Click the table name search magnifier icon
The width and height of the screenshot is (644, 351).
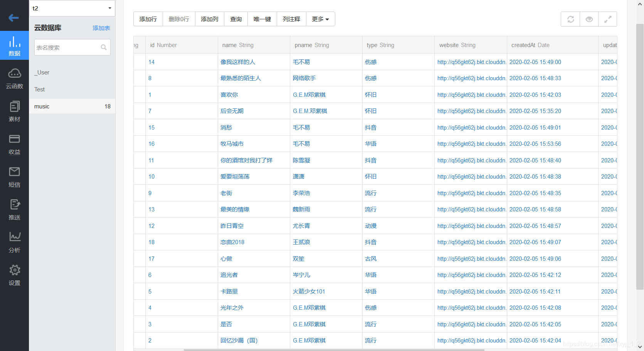(104, 47)
